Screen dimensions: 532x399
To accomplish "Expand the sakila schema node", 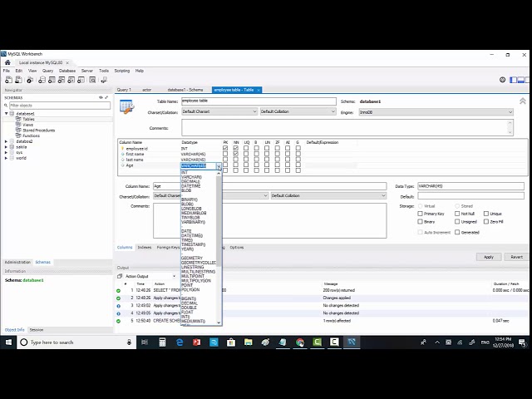I will [x=6, y=147].
